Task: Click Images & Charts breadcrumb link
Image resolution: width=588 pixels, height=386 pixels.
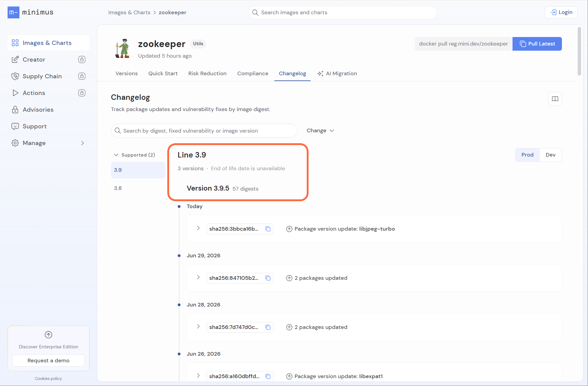Action: click(129, 12)
